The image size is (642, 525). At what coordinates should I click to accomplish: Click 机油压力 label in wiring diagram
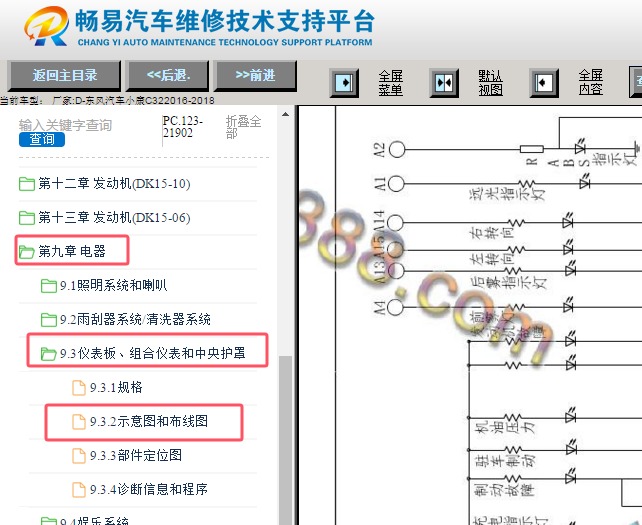click(x=505, y=427)
